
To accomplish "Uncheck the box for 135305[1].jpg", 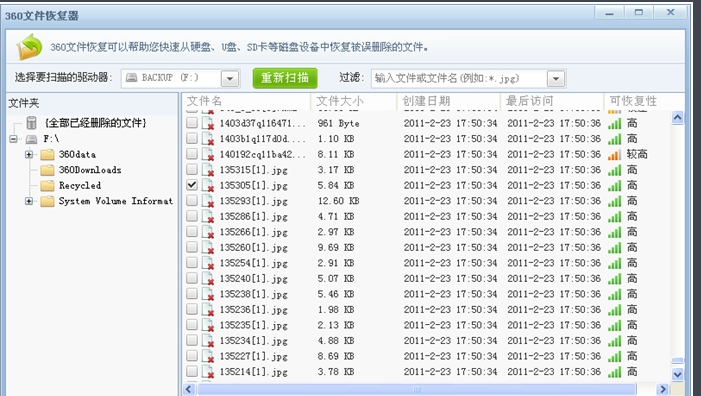I will point(192,185).
